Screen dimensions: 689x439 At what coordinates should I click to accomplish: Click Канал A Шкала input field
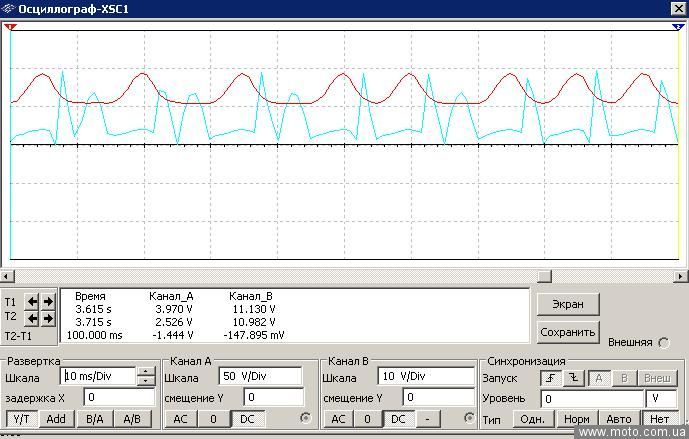pos(259,377)
